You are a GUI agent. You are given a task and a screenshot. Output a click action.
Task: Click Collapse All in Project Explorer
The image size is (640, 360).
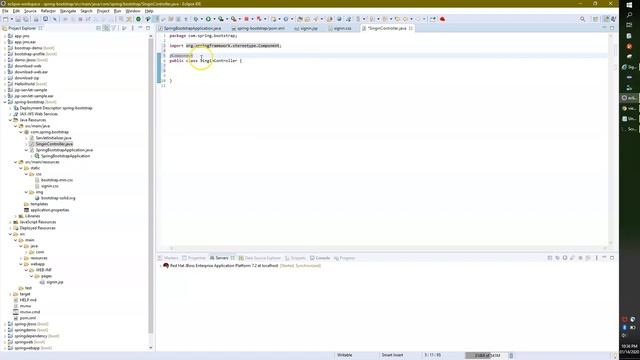[98, 28]
